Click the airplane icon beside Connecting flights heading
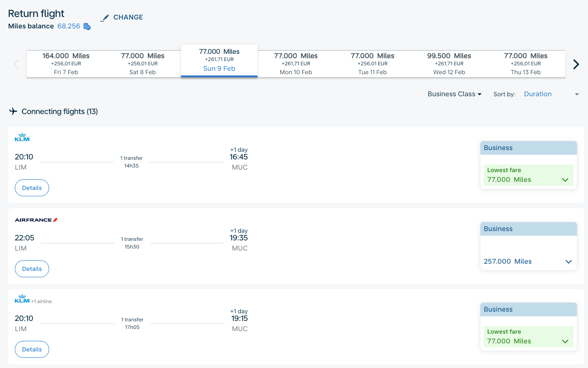The image size is (588, 368). [x=13, y=111]
